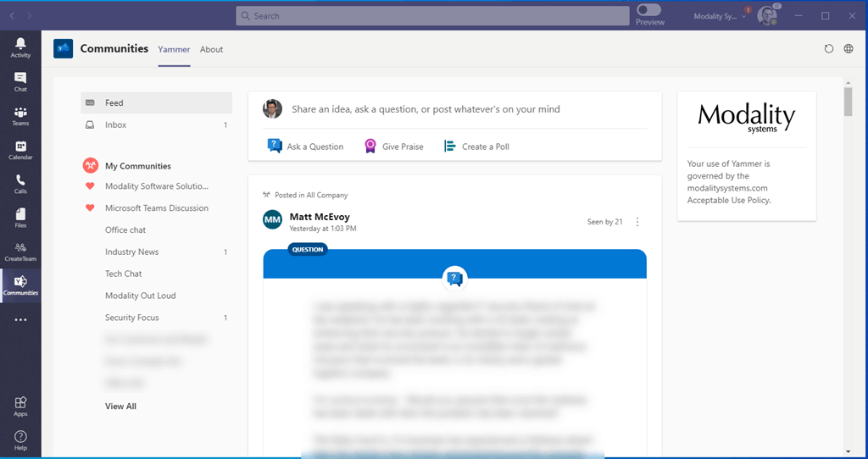868x459 pixels.
Task: Expand the Modality Systems org dropdown
Action: [720, 16]
